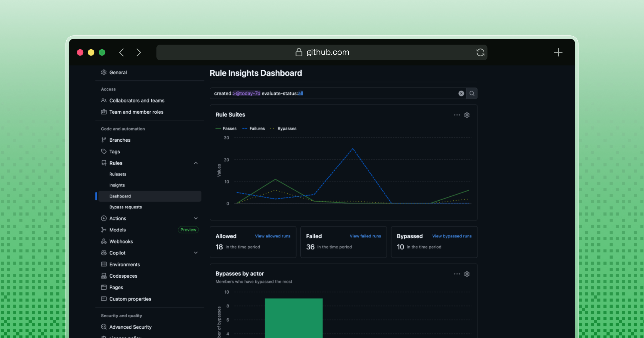This screenshot has width=644, height=338.
Task: Click the Codespaces icon in sidebar
Action: (104, 276)
